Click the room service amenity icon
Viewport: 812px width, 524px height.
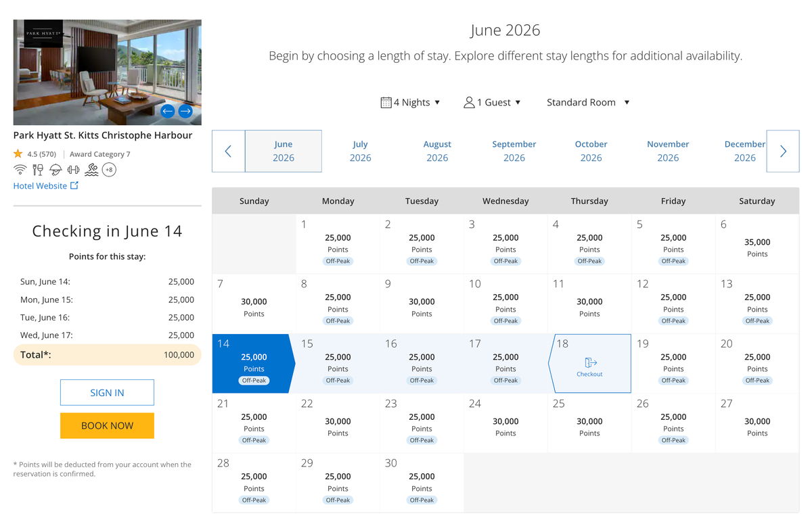(55, 170)
